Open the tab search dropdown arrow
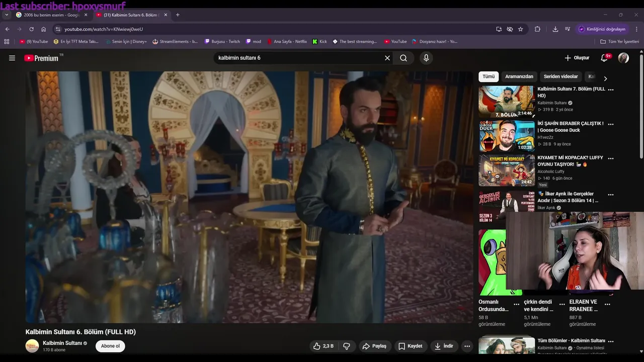Screen dimensions: 644x362 (7, 15)
